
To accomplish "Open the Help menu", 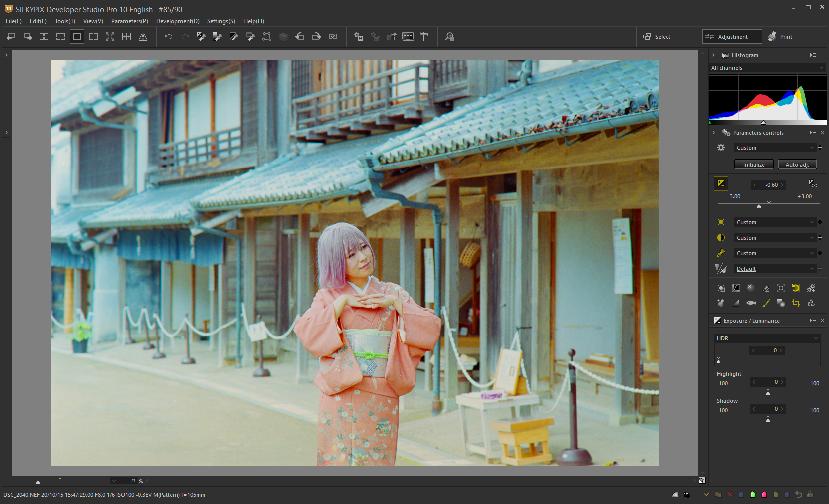I will point(253,21).
